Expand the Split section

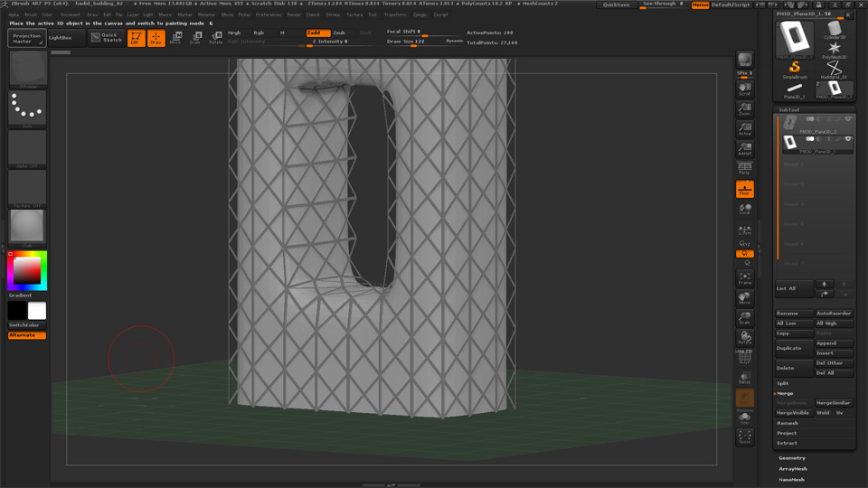[x=782, y=383]
